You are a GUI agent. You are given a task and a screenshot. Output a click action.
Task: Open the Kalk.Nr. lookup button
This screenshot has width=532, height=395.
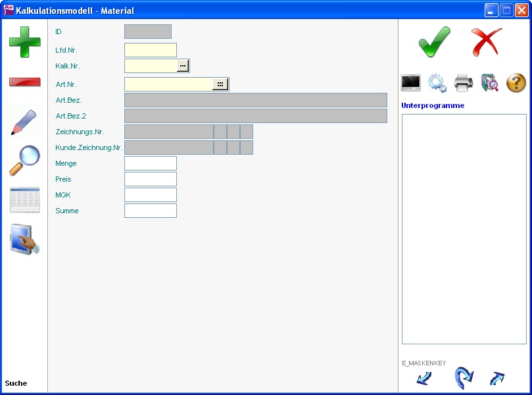(x=183, y=66)
